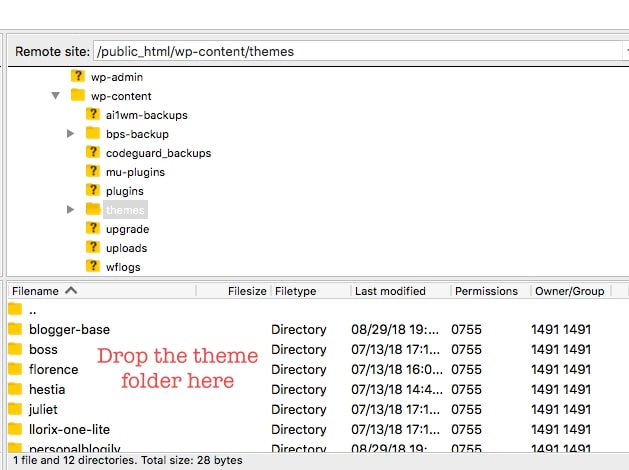Click inside the Remote site path field
629x470 pixels.
click(x=350, y=51)
